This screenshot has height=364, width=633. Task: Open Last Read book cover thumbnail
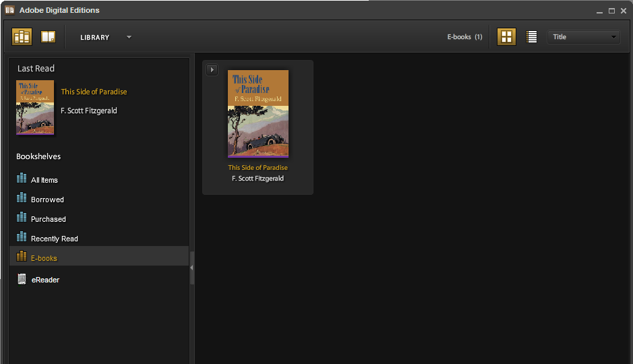35,107
